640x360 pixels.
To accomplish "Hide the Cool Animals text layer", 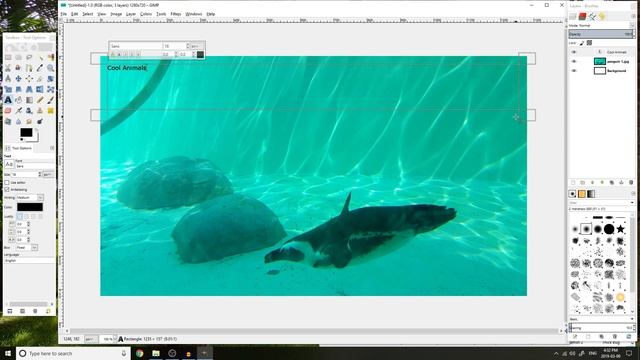I will [x=574, y=52].
